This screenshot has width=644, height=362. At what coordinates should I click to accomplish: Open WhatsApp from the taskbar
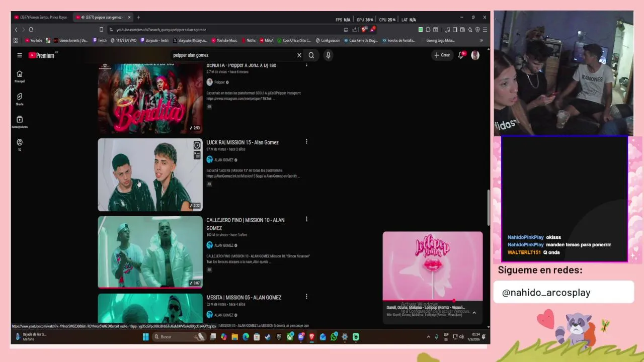[334, 337]
